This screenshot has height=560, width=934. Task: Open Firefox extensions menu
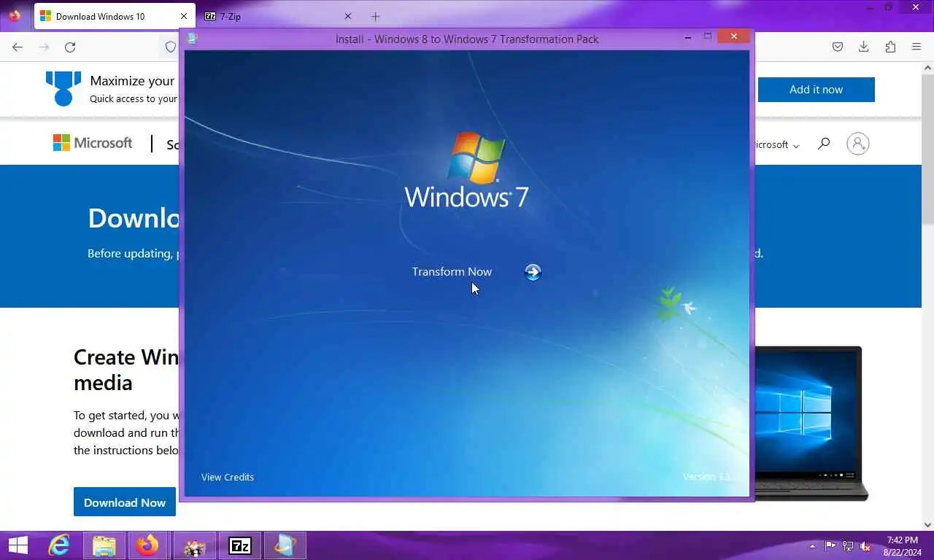pos(890,47)
